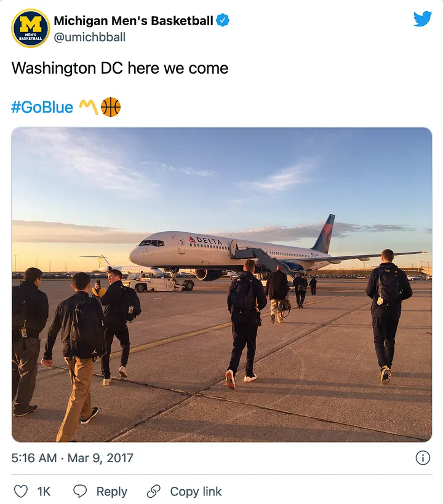Open the Delta airplane tarmac photo

coord(221,285)
